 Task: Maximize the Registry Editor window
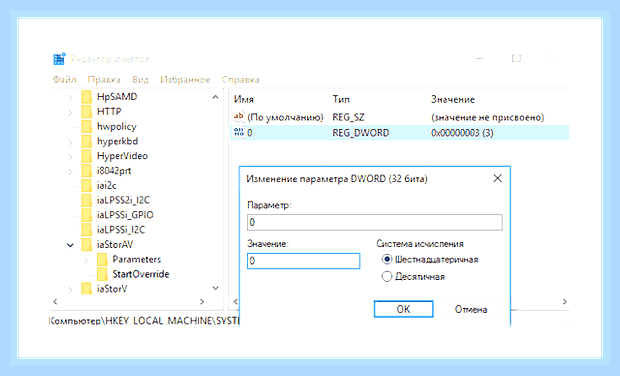pyautogui.click(x=516, y=59)
